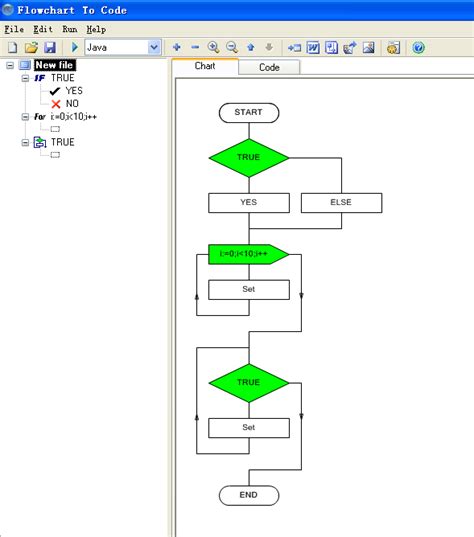Click the ELSE box in the chart
This screenshot has width=474, height=537.
[x=341, y=203]
